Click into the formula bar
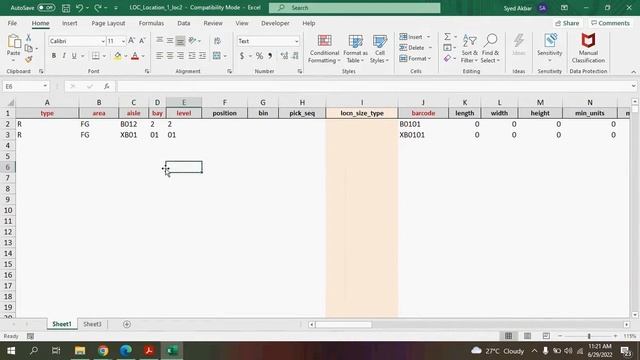 pos(373,87)
